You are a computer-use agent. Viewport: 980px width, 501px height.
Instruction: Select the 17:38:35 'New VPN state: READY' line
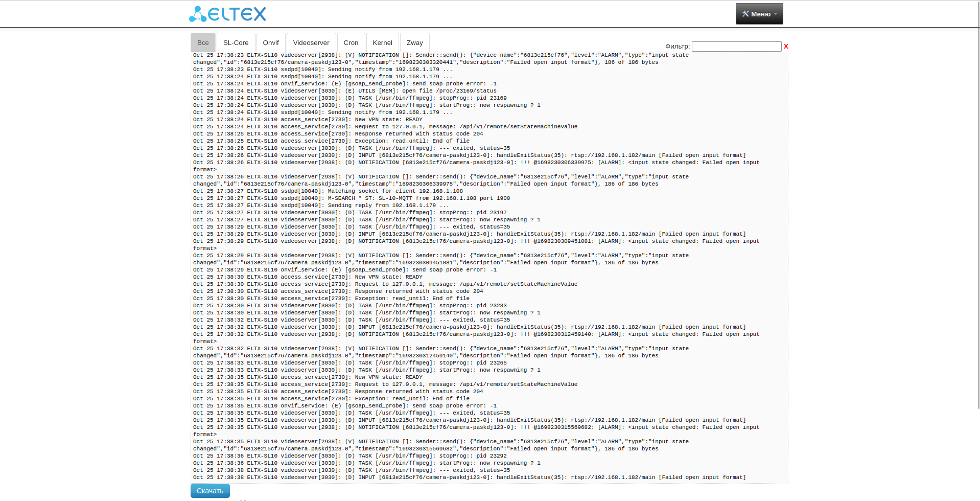pyautogui.click(x=308, y=377)
